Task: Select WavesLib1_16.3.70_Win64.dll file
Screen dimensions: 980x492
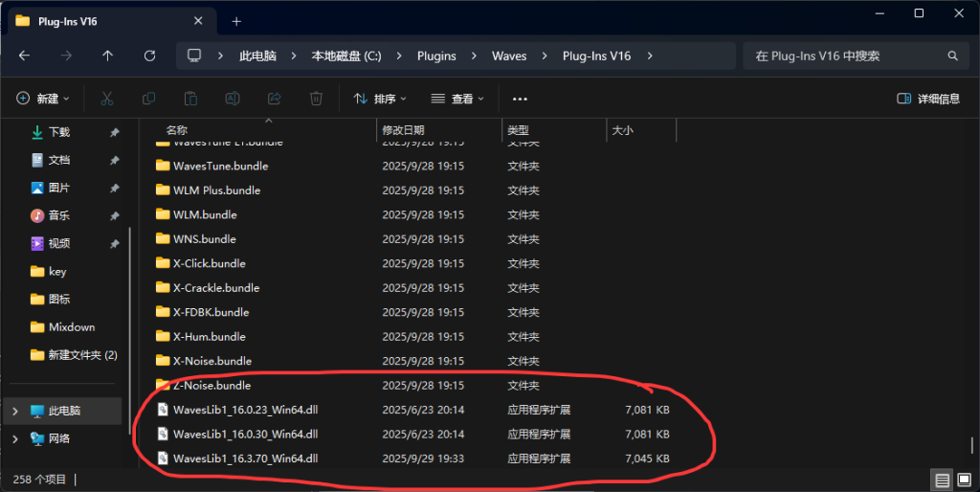Action: point(246,458)
